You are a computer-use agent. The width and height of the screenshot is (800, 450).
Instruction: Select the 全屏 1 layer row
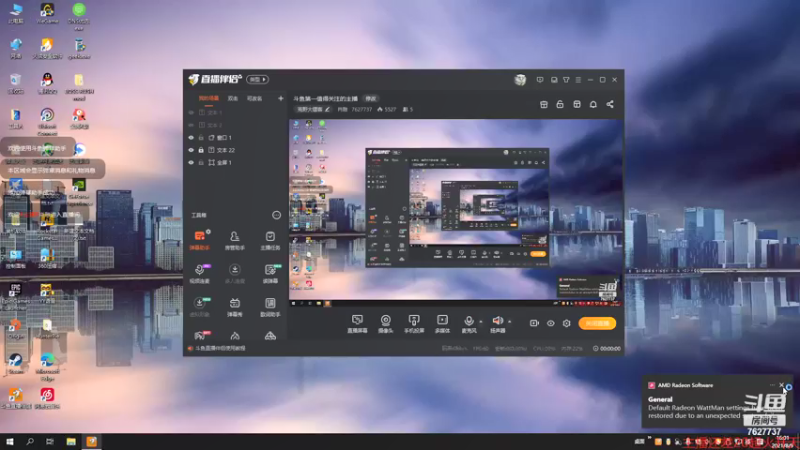[235, 162]
